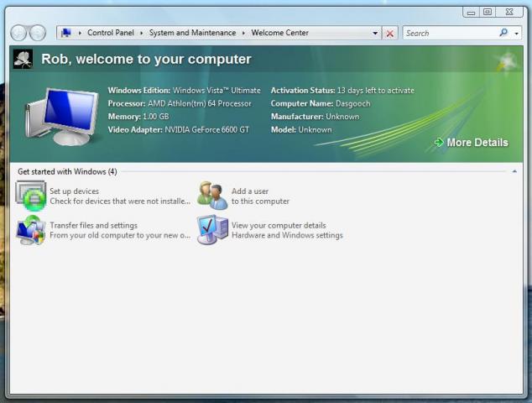The image size is (532, 403).
Task: Click the red X stop button
Action: (x=390, y=34)
